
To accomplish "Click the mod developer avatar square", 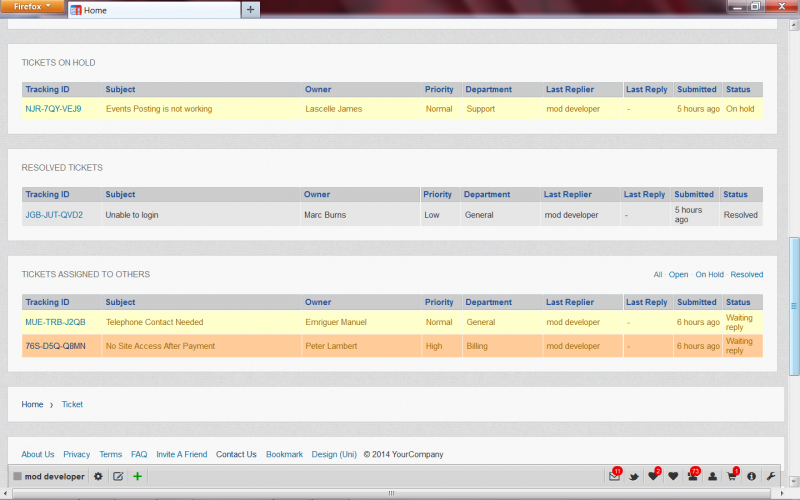I will click(x=17, y=476).
